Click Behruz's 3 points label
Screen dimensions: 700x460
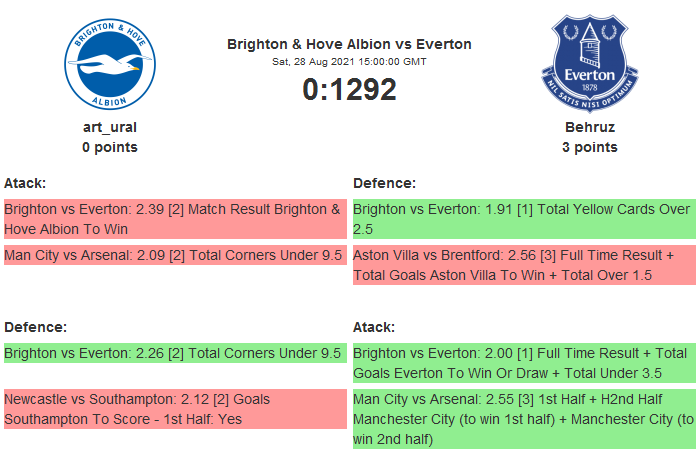point(589,147)
